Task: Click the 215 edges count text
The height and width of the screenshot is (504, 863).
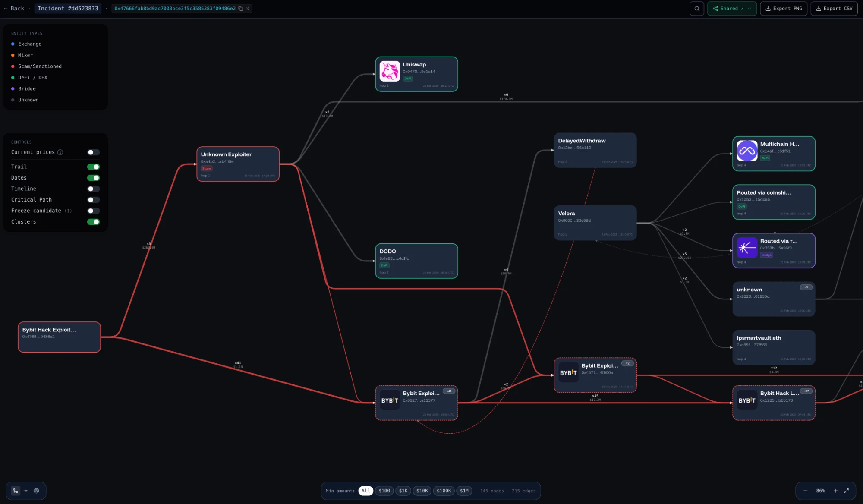Action: [x=523, y=491]
